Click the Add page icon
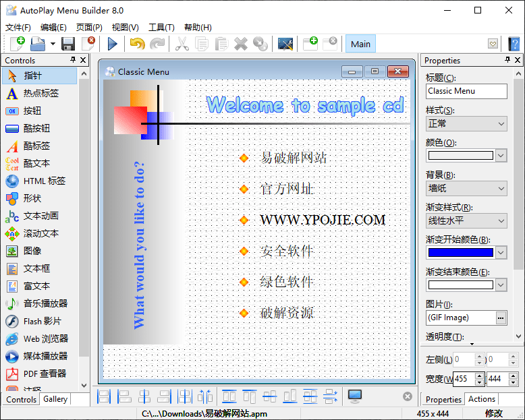The width and height of the screenshot is (525, 420). (x=310, y=44)
